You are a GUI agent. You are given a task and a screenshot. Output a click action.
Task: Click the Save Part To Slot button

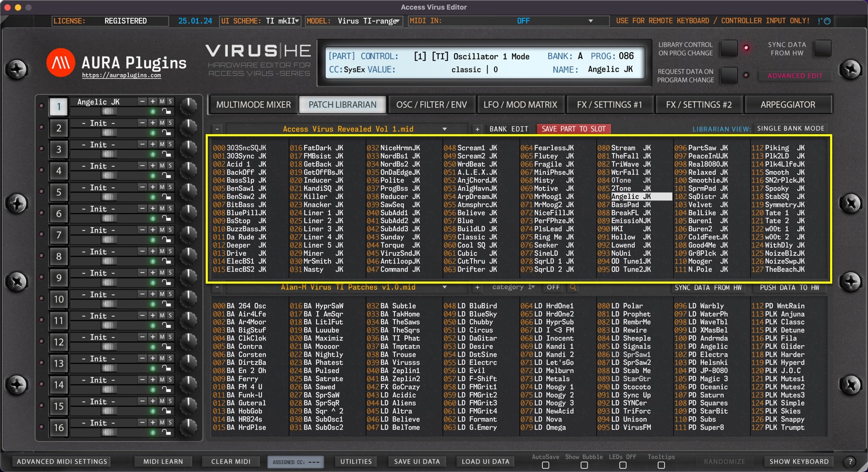pos(573,129)
